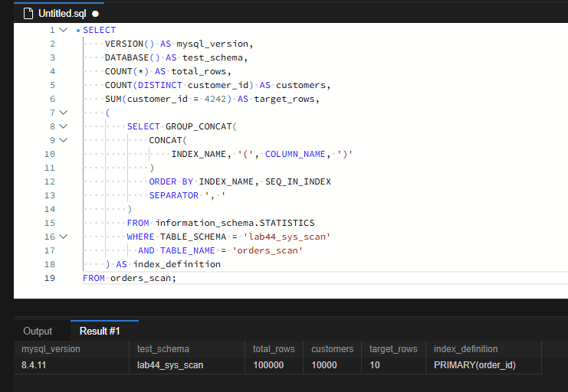Collapse the WHERE clause at line 16
Screen dimensions: 568x392
click(x=64, y=237)
